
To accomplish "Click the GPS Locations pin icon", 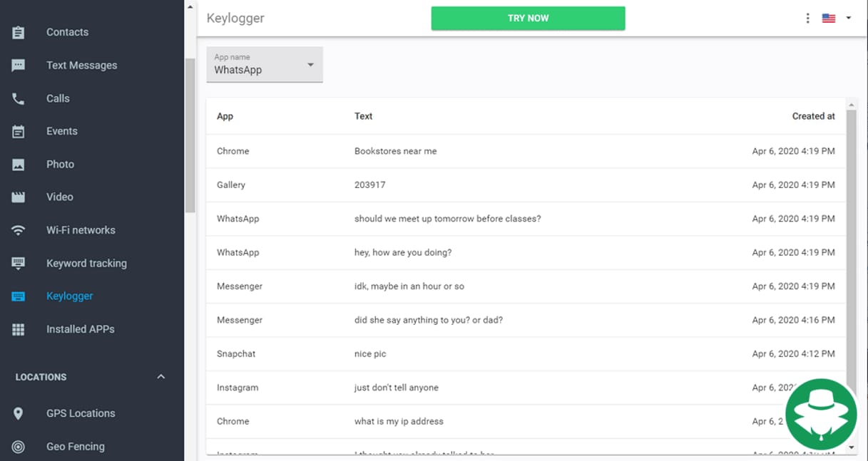I will pos(19,413).
